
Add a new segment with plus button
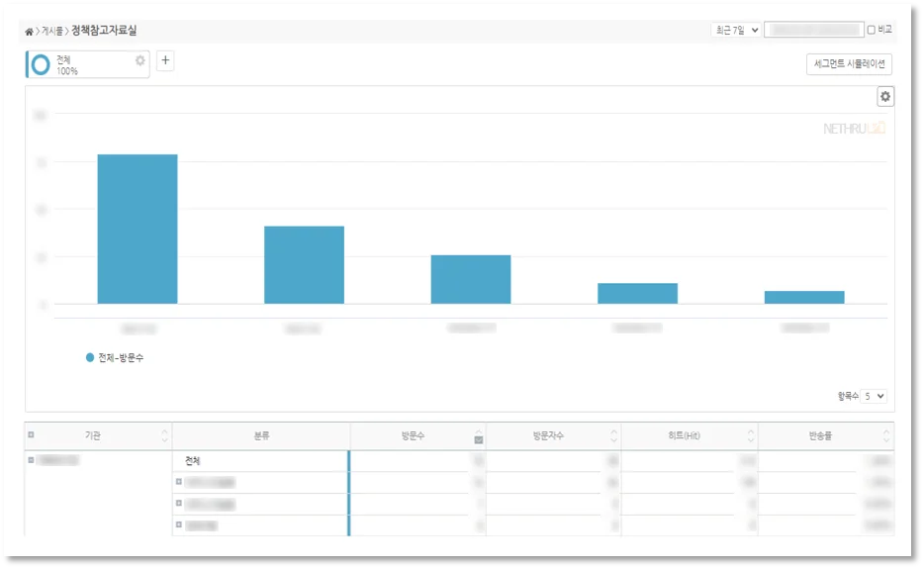pos(165,60)
